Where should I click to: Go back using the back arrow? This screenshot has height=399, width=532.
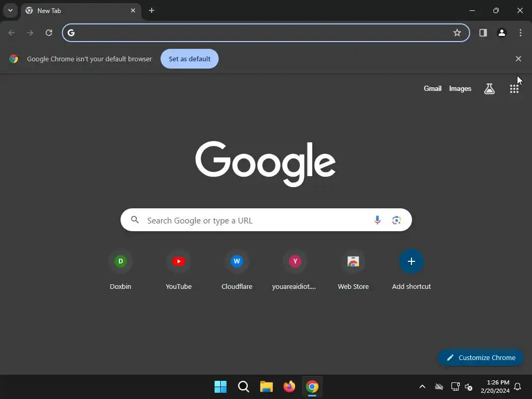11,33
